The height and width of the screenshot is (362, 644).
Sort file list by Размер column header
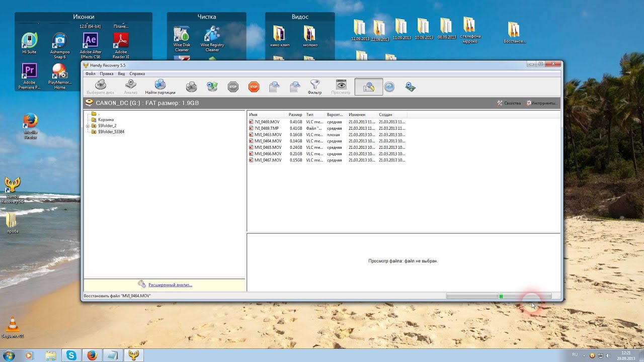295,115
